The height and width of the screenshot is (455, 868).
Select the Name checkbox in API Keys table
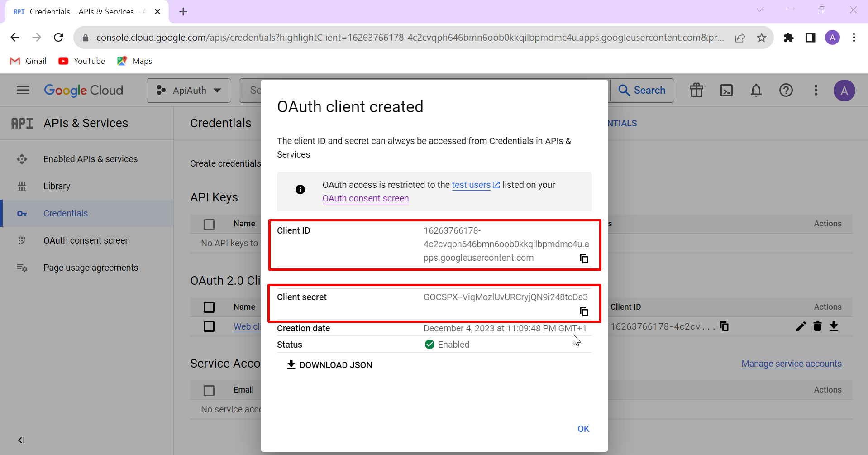coord(209,224)
